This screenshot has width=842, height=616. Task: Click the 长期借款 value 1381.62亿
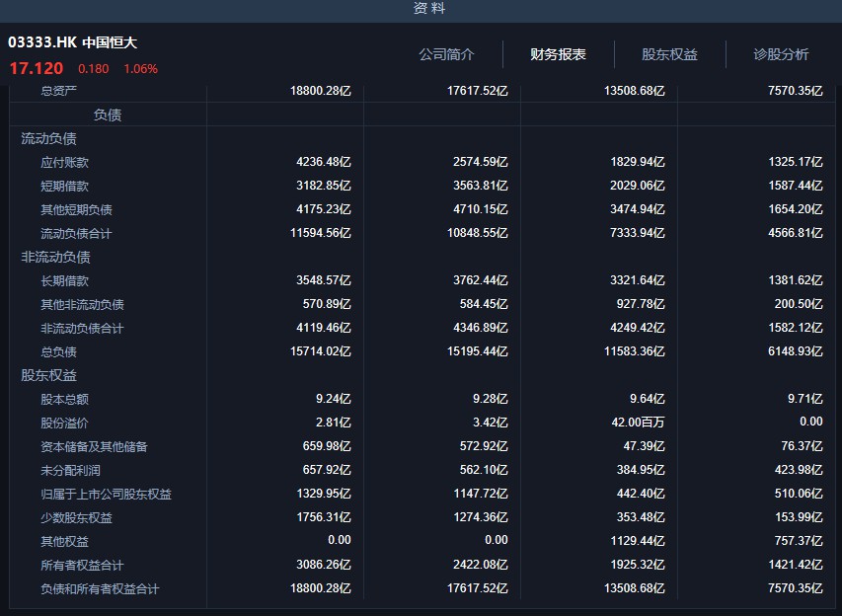(x=796, y=279)
